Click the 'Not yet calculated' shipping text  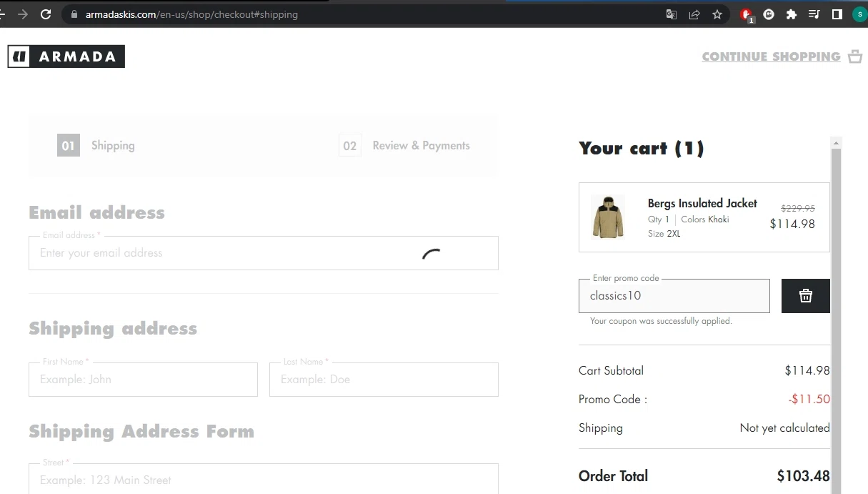point(784,428)
